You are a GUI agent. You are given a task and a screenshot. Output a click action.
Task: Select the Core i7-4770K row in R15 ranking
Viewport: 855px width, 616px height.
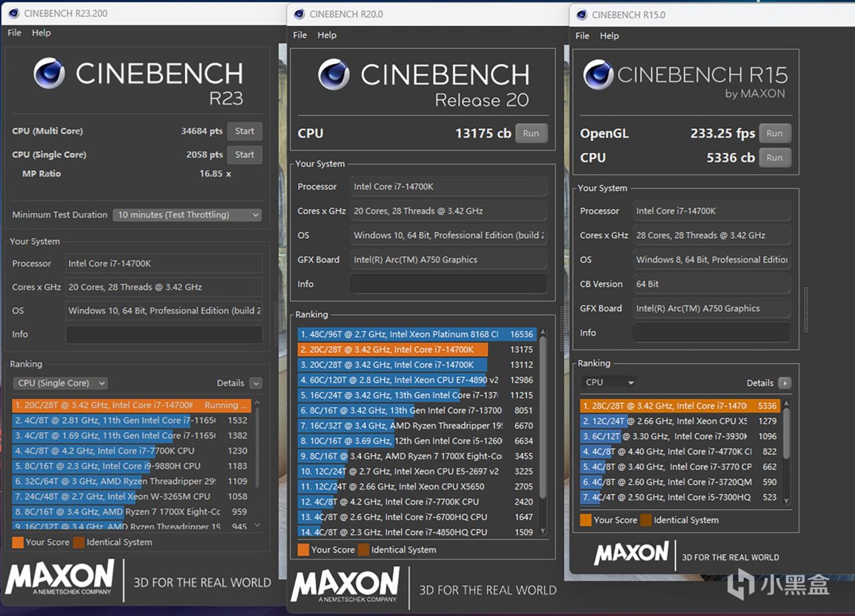point(680,452)
